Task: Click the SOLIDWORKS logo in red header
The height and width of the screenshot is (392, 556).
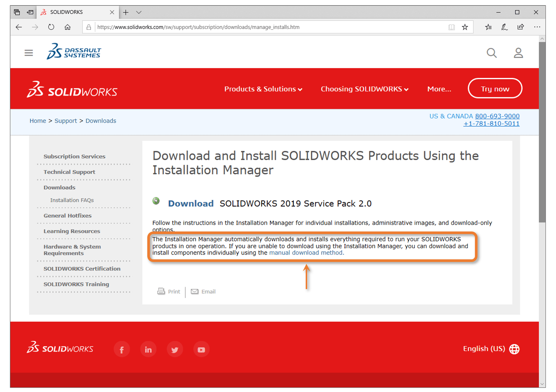Action: click(x=72, y=90)
